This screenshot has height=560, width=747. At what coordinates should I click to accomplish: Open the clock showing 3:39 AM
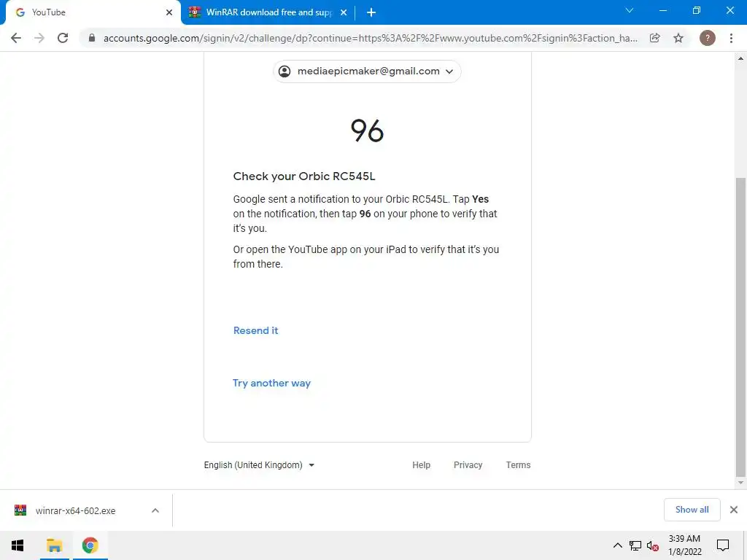(684, 545)
